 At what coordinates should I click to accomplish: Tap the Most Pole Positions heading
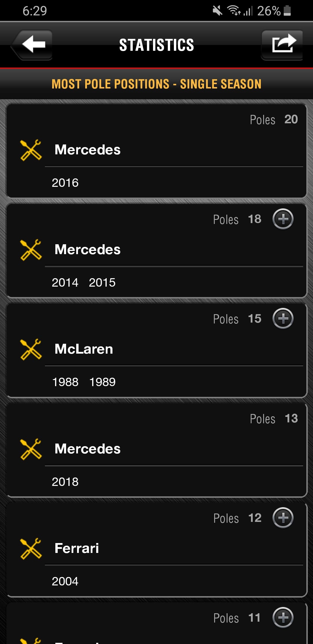(156, 84)
